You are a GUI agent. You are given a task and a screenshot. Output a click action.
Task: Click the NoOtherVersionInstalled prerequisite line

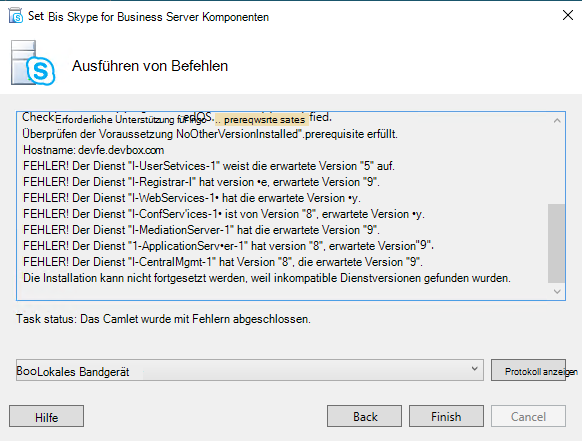210,134
